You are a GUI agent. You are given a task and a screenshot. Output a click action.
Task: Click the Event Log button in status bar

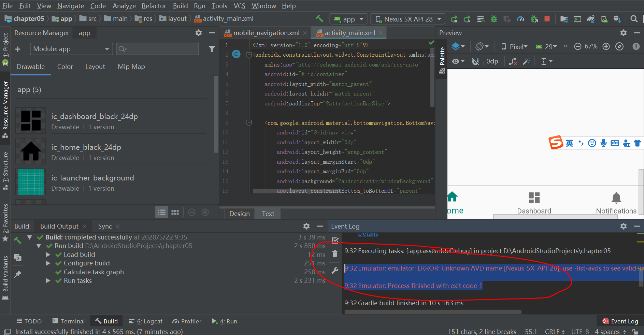coord(620,321)
